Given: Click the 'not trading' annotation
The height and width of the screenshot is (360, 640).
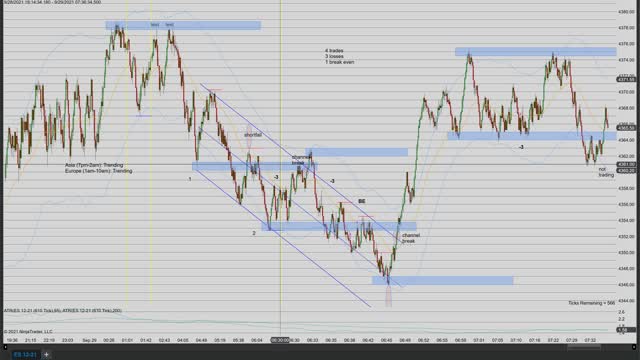Looking at the screenshot, I should [x=606, y=172].
